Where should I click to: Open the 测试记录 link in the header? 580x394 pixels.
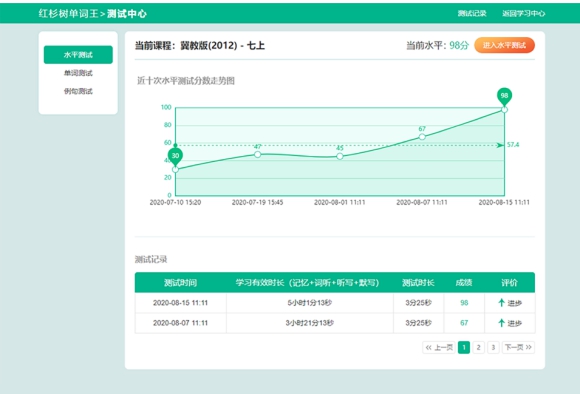coord(472,14)
